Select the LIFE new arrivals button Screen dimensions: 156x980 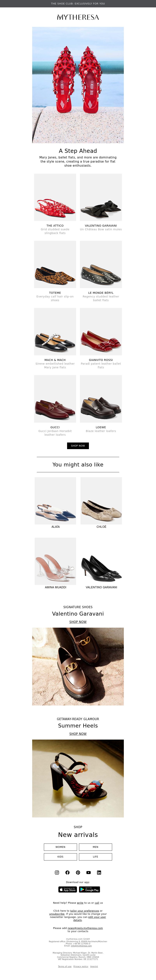coord(95,857)
